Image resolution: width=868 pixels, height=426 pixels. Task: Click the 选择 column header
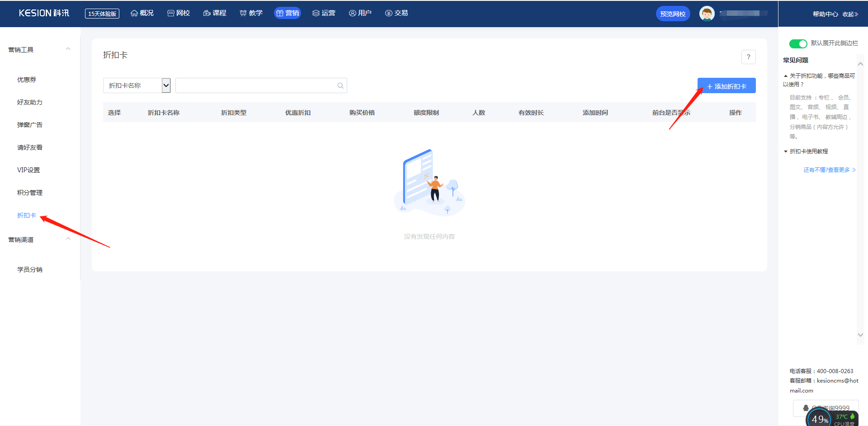coord(114,113)
